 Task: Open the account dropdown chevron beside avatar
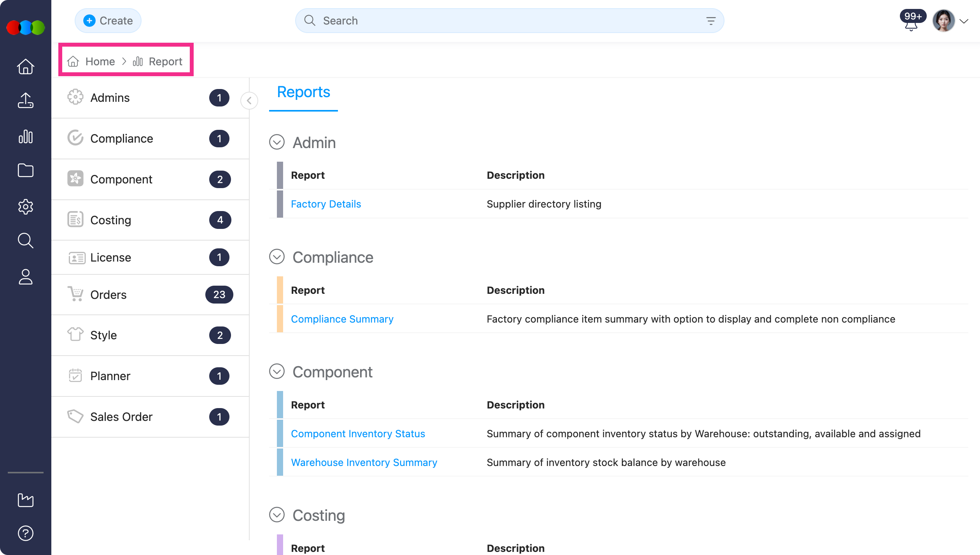pyautogui.click(x=964, y=21)
